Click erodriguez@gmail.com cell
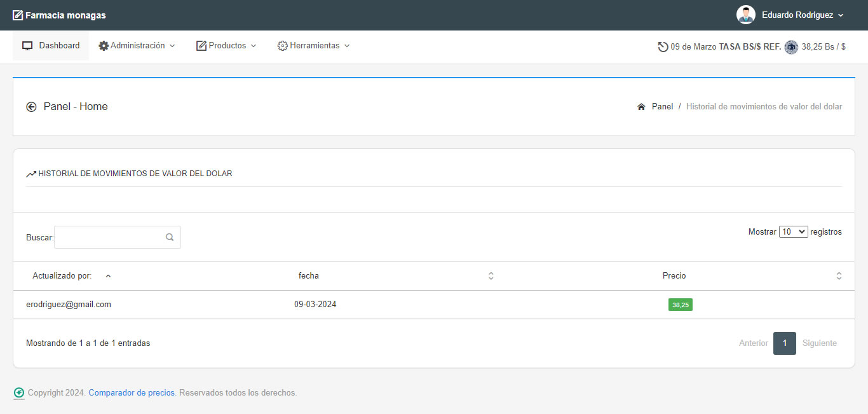This screenshot has height=414, width=868. pos(69,305)
